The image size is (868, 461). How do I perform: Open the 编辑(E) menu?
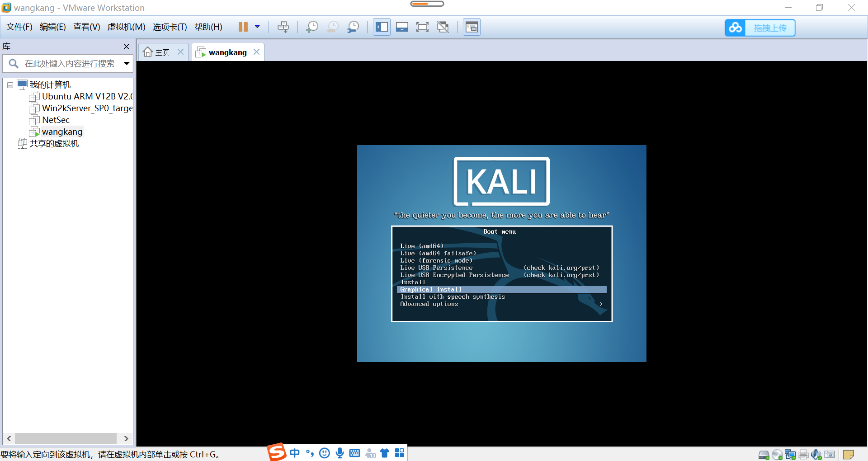[53, 27]
